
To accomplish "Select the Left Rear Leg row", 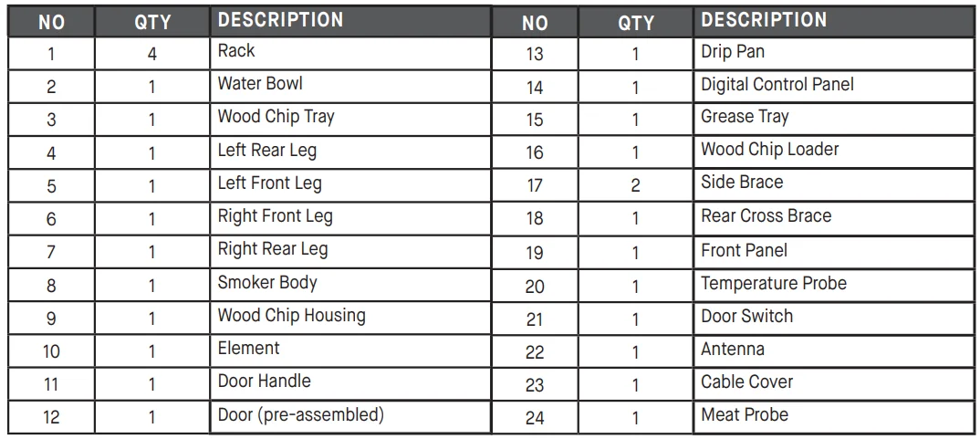I will click(x=266, y=150).
